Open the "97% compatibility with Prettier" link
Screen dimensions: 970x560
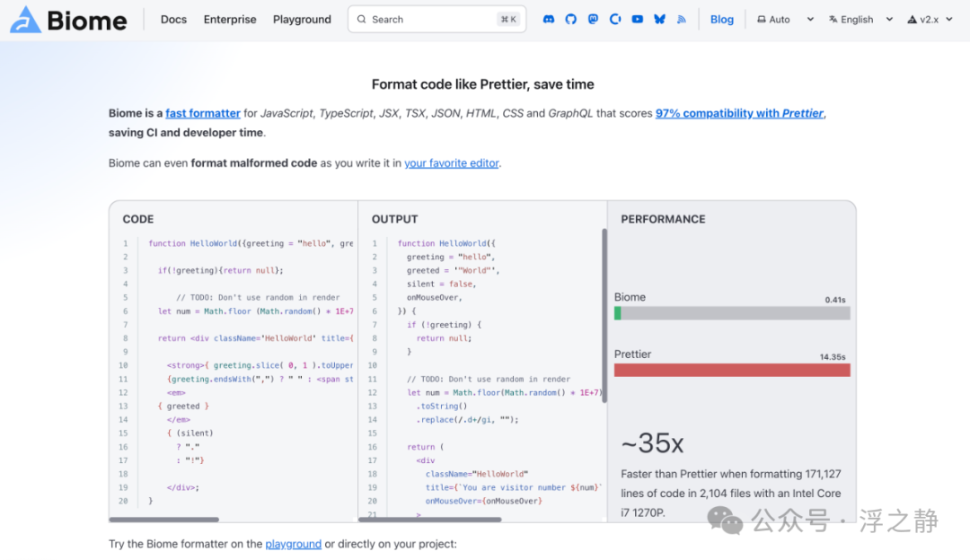[x=740, y=113]
